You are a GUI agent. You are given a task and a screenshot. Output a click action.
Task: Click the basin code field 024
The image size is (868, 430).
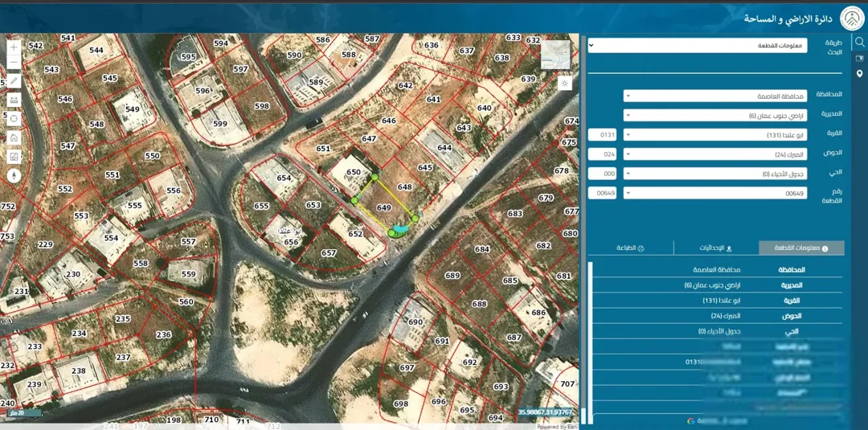(x=602, y=154)
